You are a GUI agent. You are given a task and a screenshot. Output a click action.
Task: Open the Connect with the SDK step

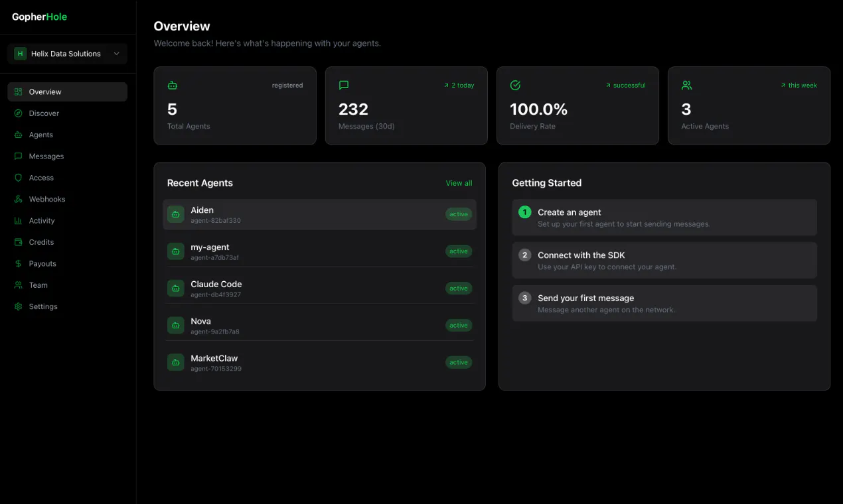[664, 260]
